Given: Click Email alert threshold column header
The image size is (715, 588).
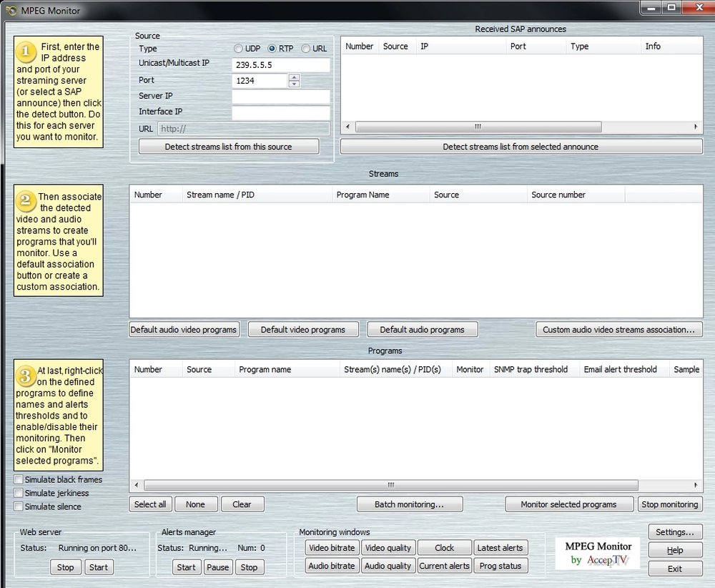Looking at the screenshot, I should click(x=623, y=370).
